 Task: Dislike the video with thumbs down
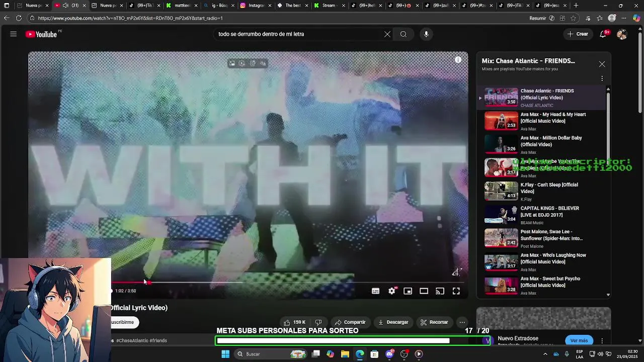click(x=318, y=322)
